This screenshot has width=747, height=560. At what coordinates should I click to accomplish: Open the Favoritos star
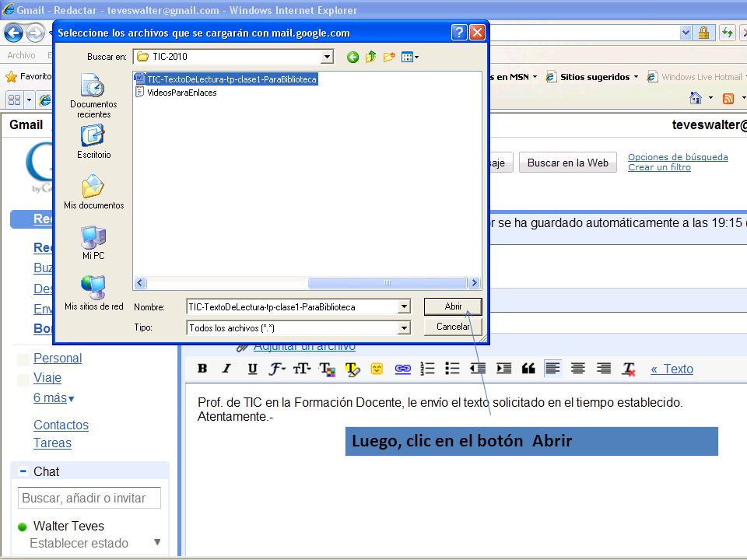click(x=11, y=76)
